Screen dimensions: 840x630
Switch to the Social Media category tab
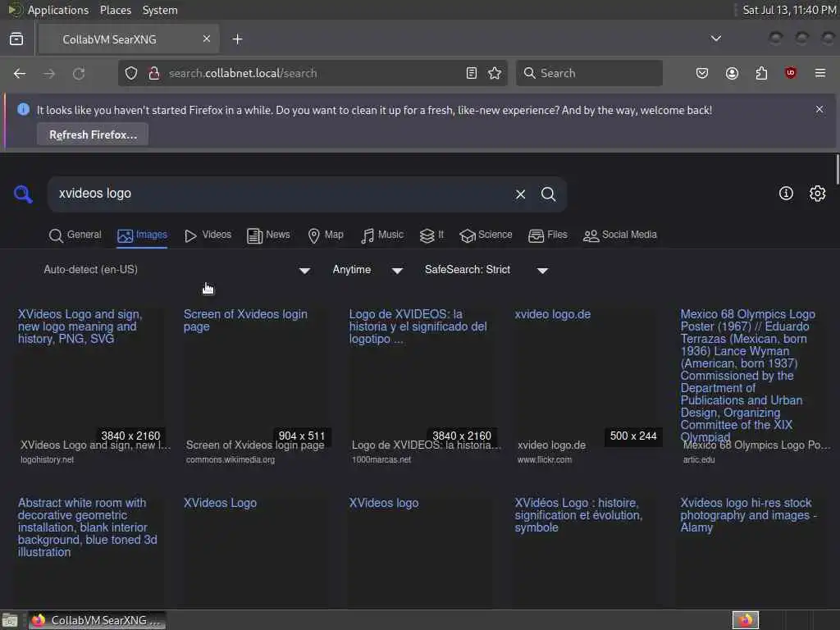[620, 235]
